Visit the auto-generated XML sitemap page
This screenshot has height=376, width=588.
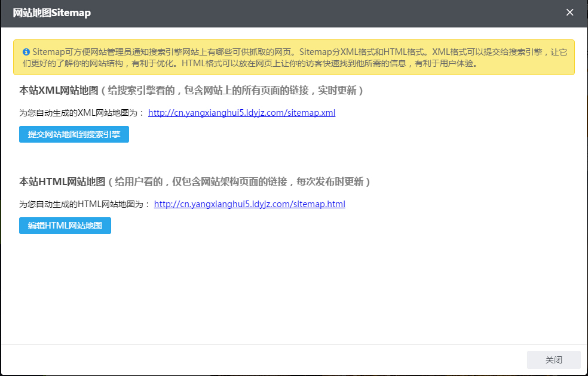241,113
